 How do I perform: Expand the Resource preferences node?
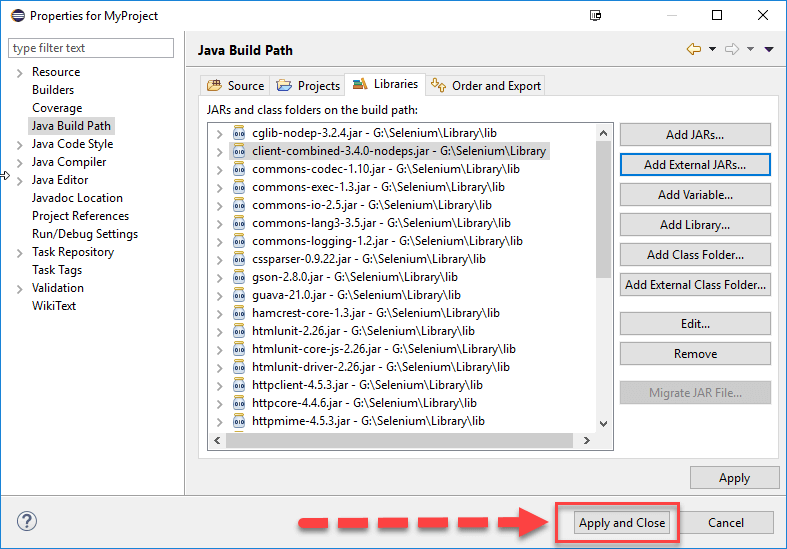[x=19, y=72]
